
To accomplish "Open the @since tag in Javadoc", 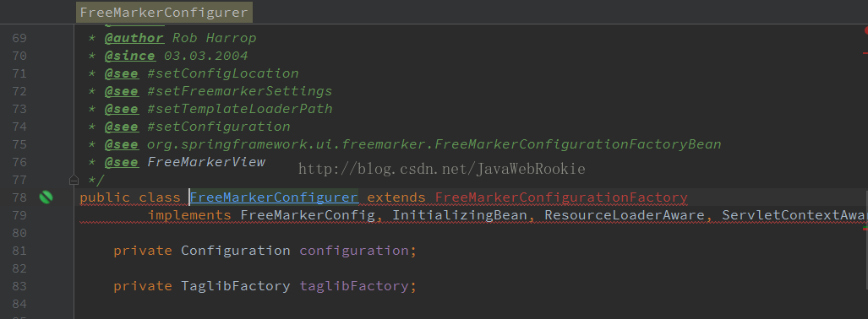I will [x=130, y=56].
